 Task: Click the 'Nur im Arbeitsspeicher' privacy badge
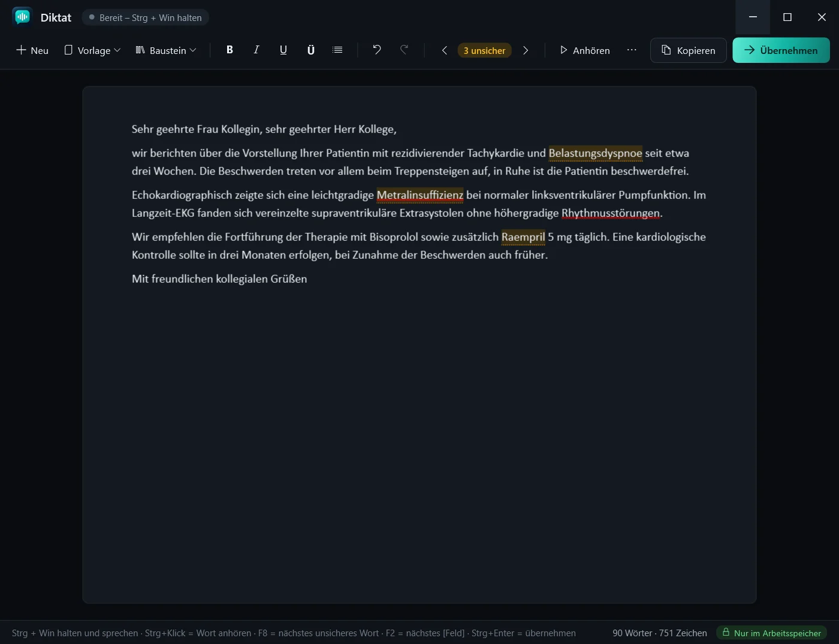click(771, 633)
